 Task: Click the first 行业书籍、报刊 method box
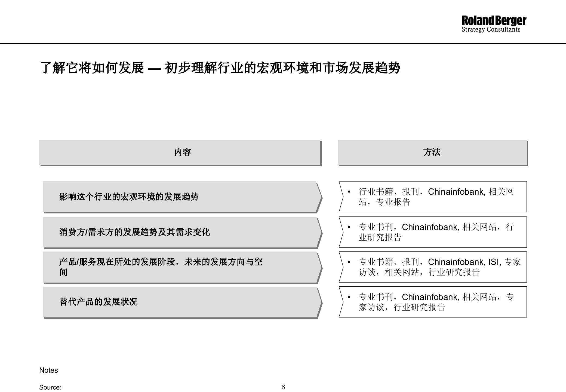coord(433,197)
